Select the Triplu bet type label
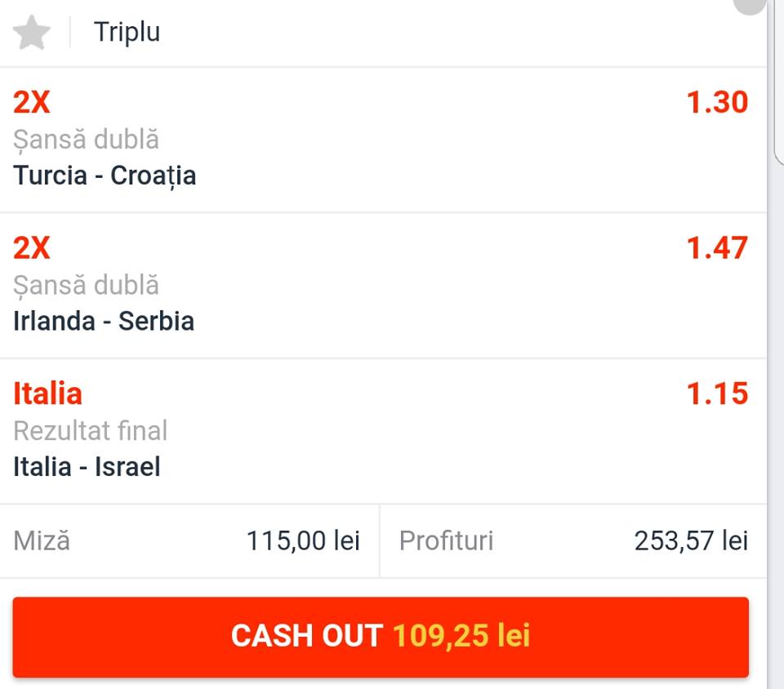Screen dimensions: 784x689 pos(127,33)
